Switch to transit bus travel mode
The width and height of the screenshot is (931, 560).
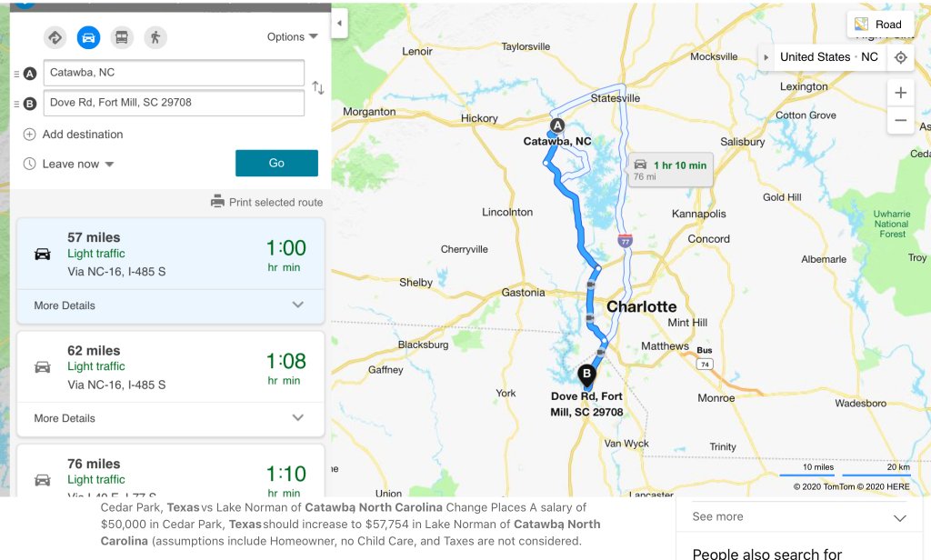coord(121,37)
